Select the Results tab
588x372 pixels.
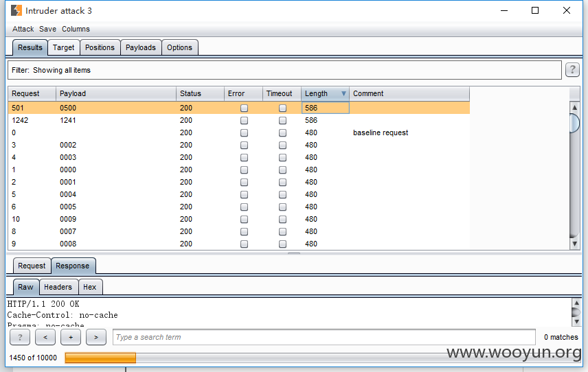point(30,47)
